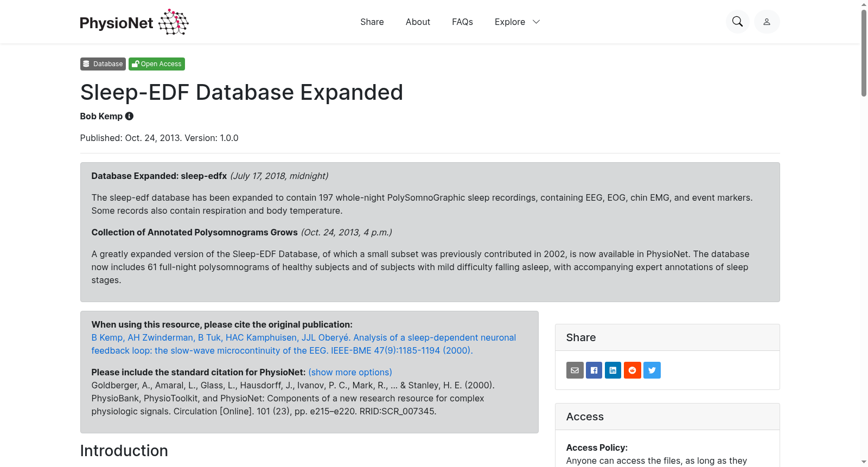Screen dimensions: 868x467
Task: Share on LinkedIn icon
Action: [613, 370]
